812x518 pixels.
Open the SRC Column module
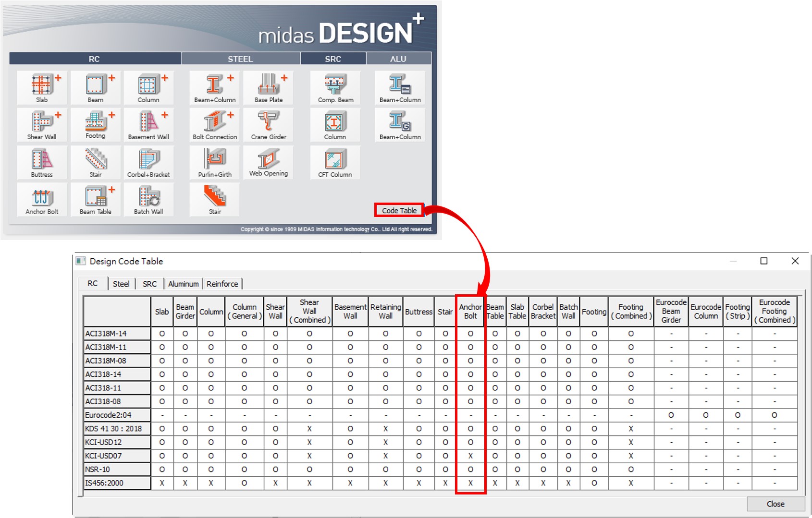point(335,125)
